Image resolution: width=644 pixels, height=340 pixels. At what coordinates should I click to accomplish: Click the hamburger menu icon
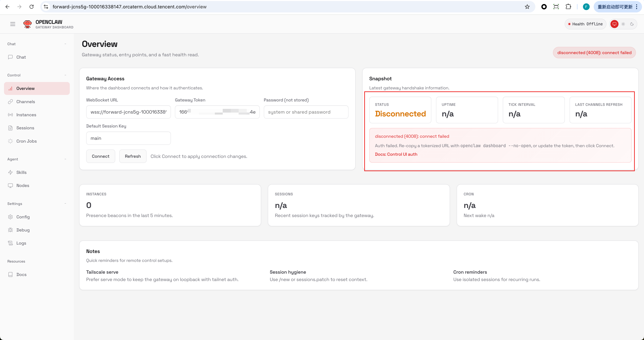13,24
